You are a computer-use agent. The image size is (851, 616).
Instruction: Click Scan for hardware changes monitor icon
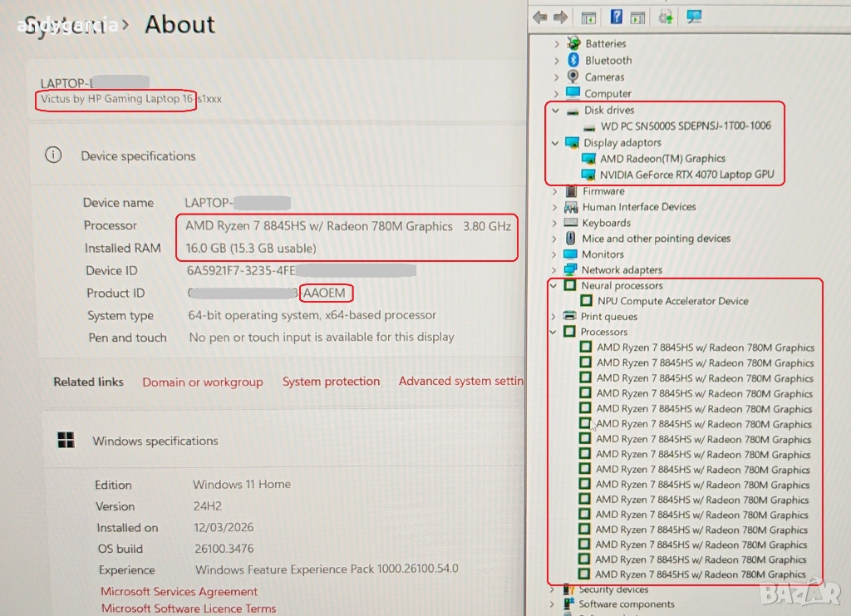click(x=694, y=17)
